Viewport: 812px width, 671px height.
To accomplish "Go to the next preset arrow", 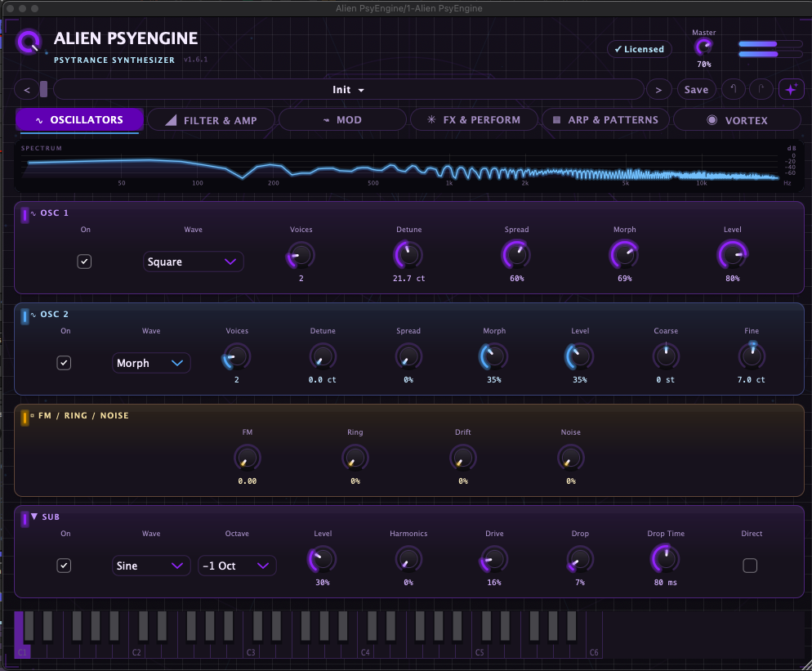I will (658, 90).
